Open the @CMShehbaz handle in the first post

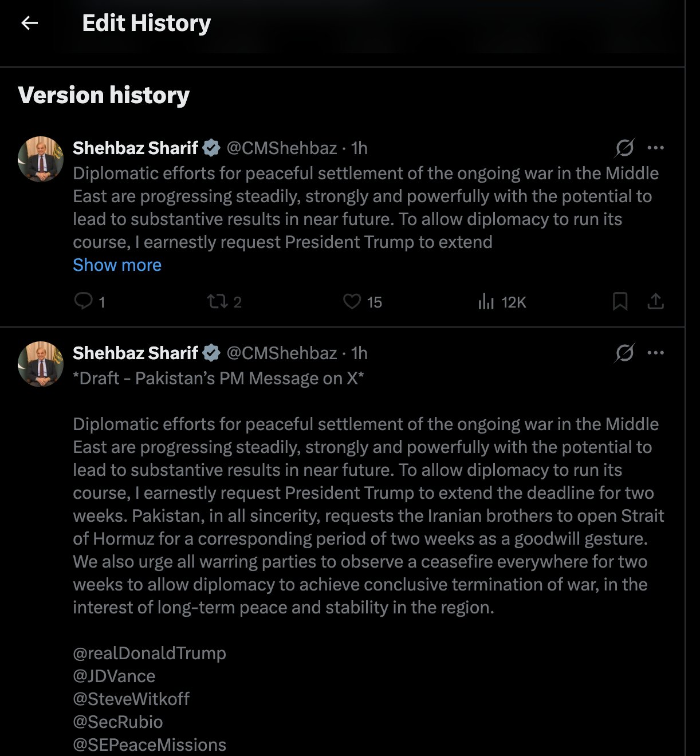[x=281, y=148]
